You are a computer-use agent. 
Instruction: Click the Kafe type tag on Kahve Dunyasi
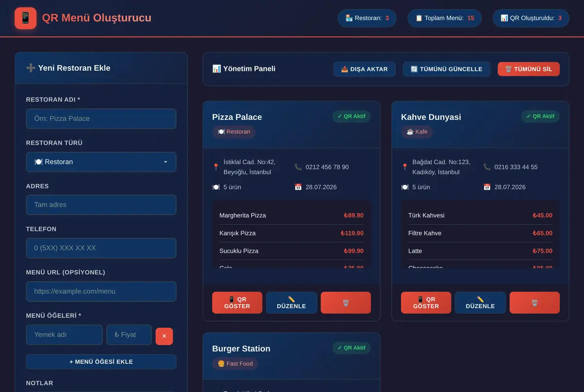(x=417, y=132)
